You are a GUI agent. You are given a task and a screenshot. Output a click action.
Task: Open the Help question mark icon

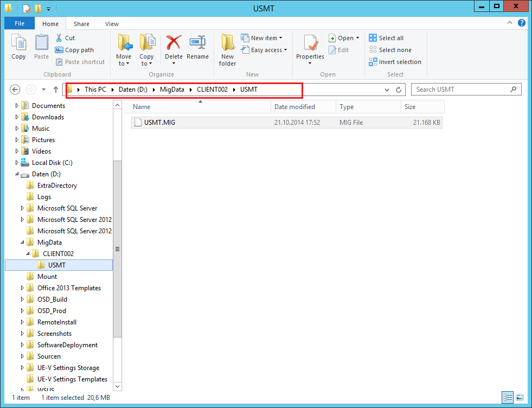pos(522,23)
